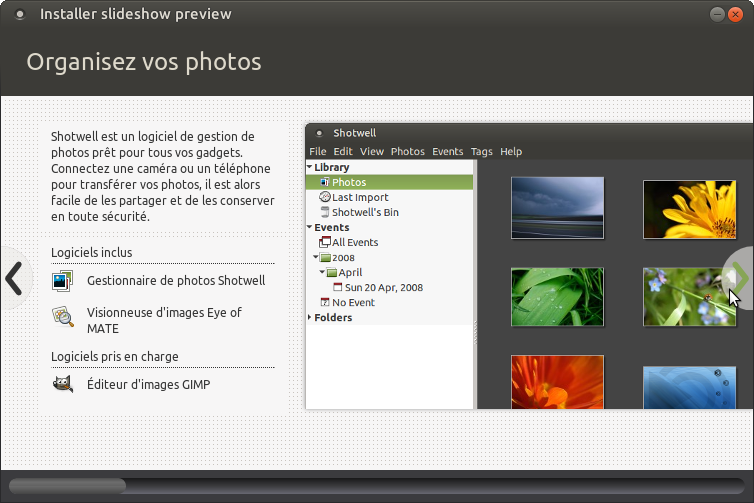Minimize the Installer slideshow preview window
The height and width of the screenshot is (503, 754).
pos(717,14)
